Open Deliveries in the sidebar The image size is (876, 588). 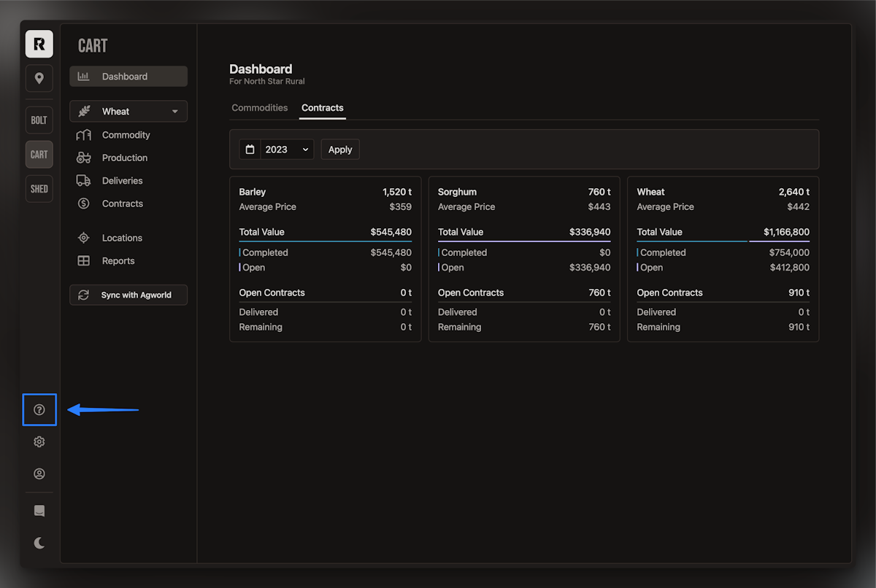122,181
